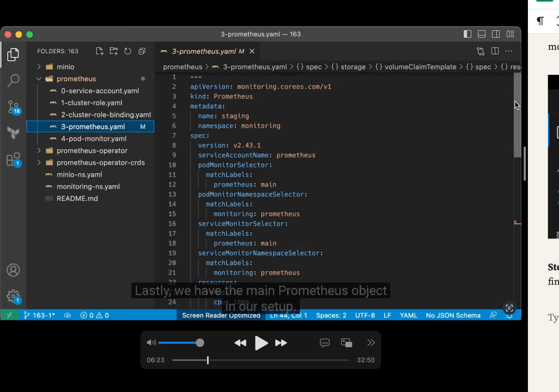Play the video
The image size is (559, 392).
tap(261, 343)
